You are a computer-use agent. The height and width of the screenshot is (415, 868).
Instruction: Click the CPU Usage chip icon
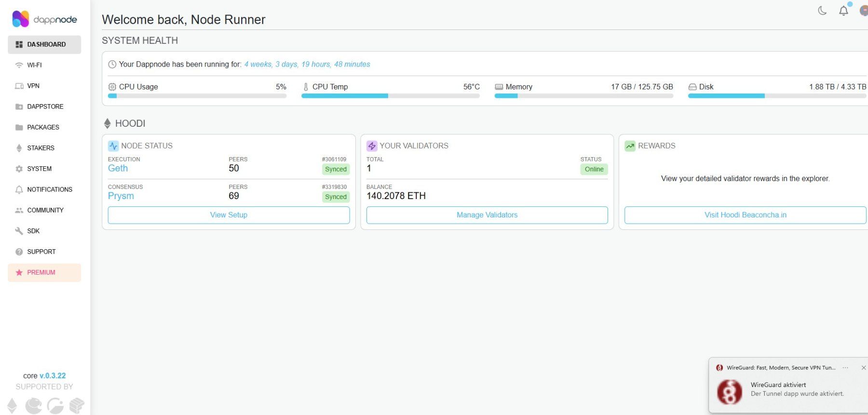coord(112,87)
